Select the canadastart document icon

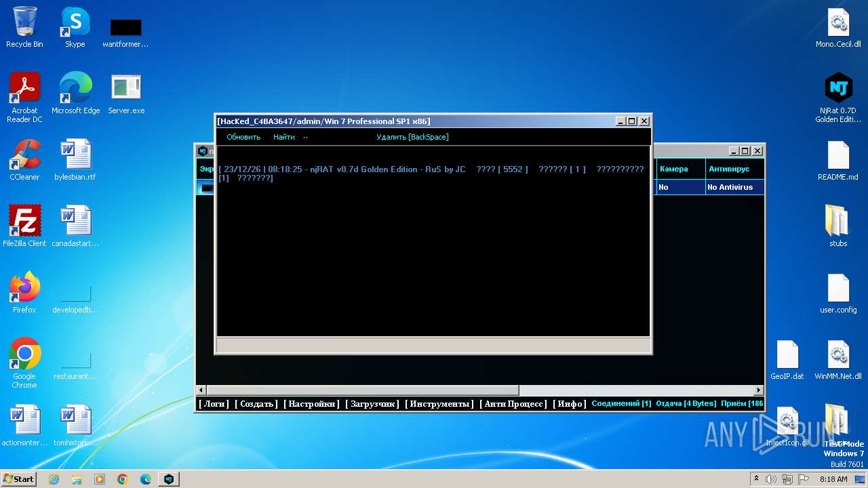(75, 226)
